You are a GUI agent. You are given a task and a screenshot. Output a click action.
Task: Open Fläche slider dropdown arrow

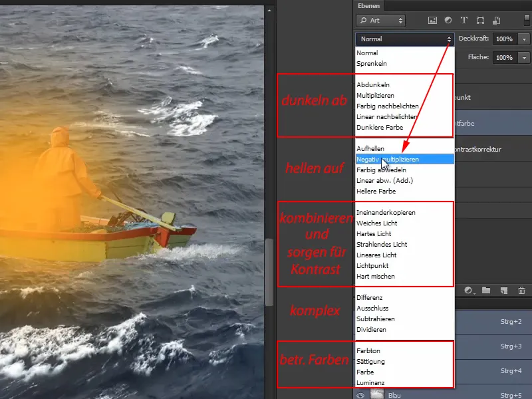point(524,58)
